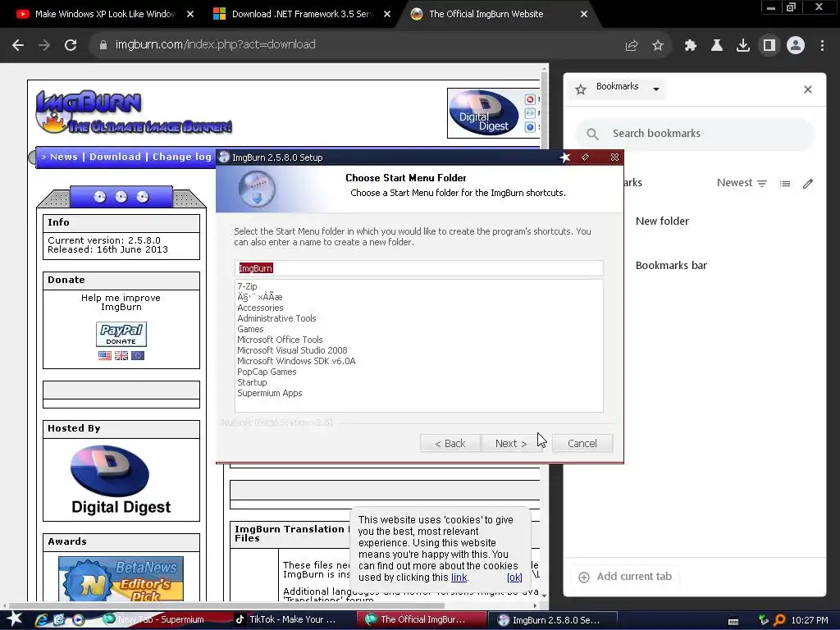Screen dimensions: 840x630
Task: Select 7-Zip in Start Menu folder list
Action: pos(247,286)
